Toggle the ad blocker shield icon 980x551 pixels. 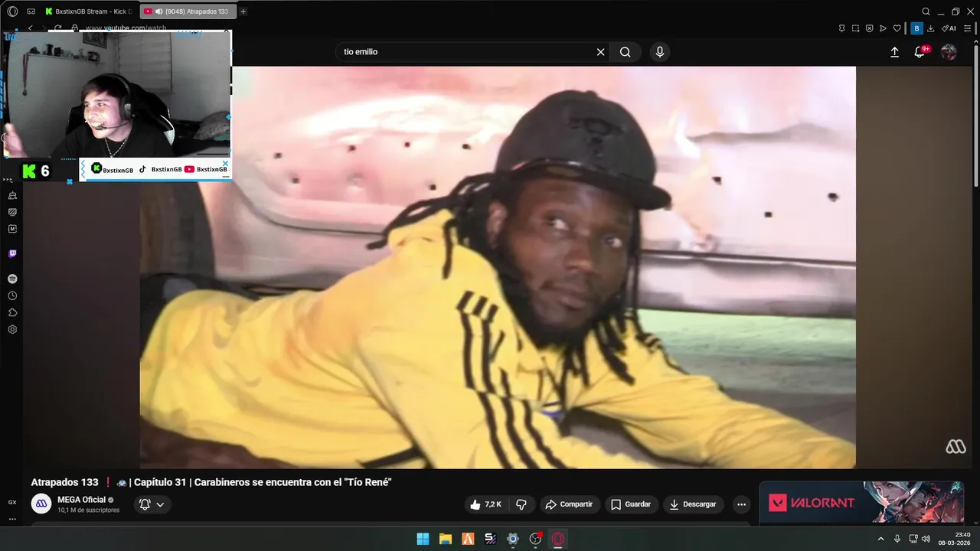coord(869,28)
